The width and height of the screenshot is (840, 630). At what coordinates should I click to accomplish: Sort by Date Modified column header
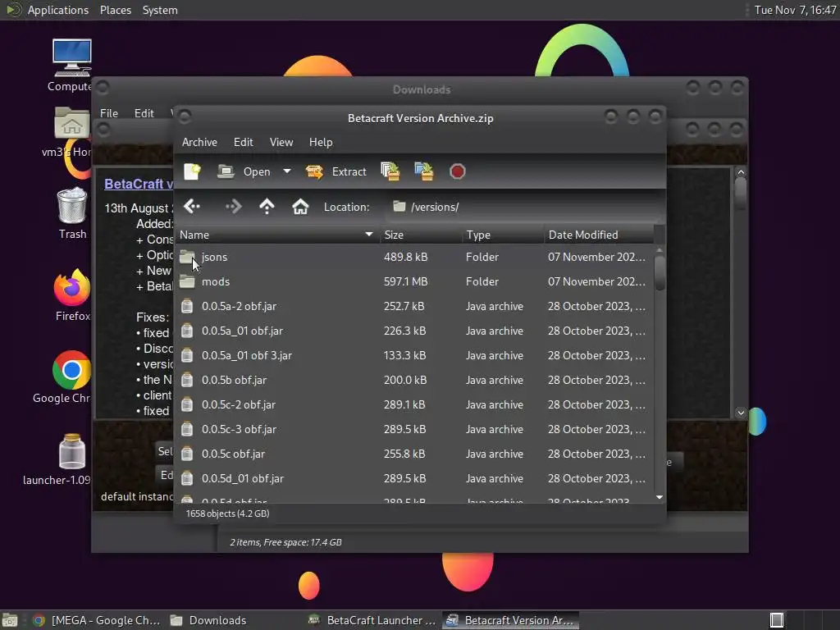pos(599,235)
